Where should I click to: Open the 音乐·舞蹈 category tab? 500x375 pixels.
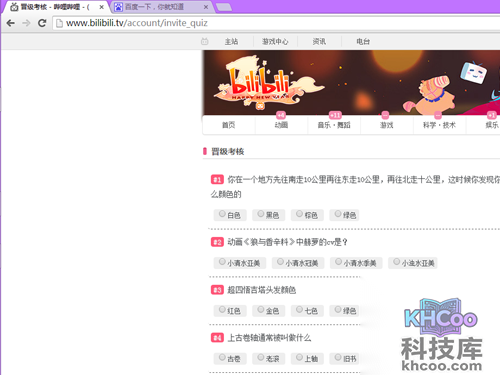click(x=334, y=125)
